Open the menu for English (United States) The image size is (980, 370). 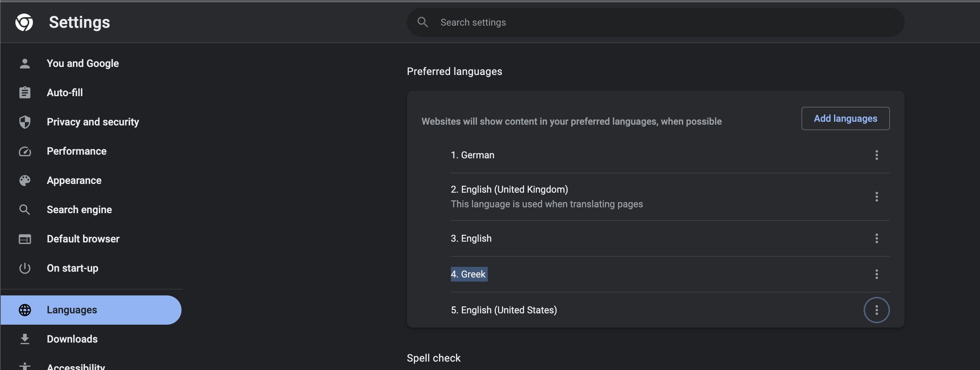(x=877, y=310)
